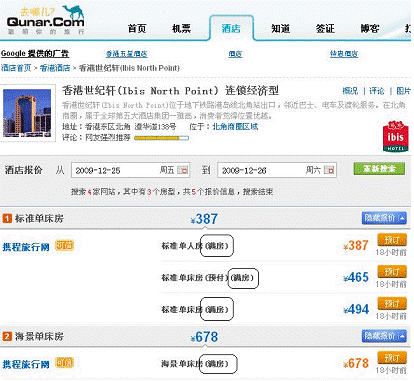Go to 香港酒店 breadcrumb

tap(55, 68)
